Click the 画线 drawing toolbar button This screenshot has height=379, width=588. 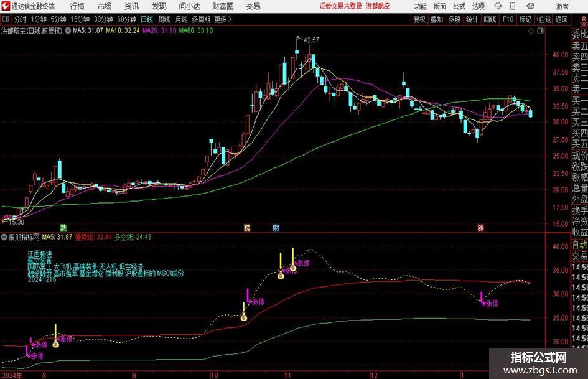tap(490, 19)
